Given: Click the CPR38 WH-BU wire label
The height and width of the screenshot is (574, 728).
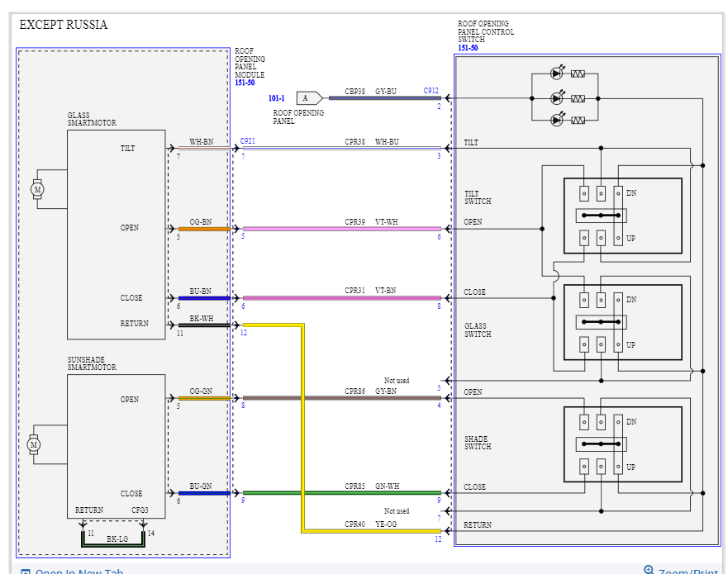Looking at the screenshot, I should tap(371, 141).
